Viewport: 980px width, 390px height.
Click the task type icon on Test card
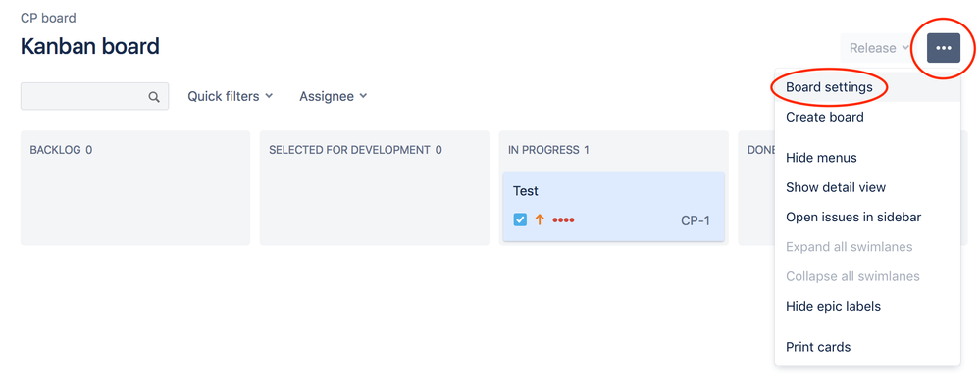(520, 219)
